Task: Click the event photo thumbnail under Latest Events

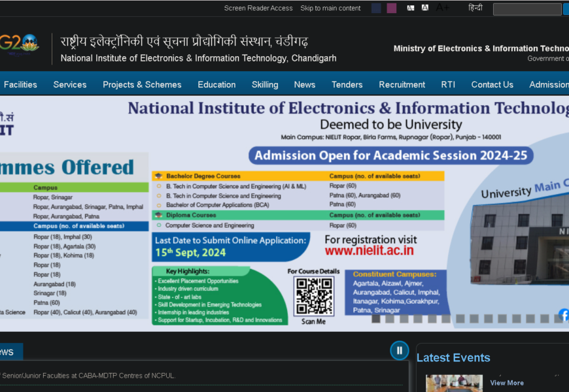Action: (454, 383)
